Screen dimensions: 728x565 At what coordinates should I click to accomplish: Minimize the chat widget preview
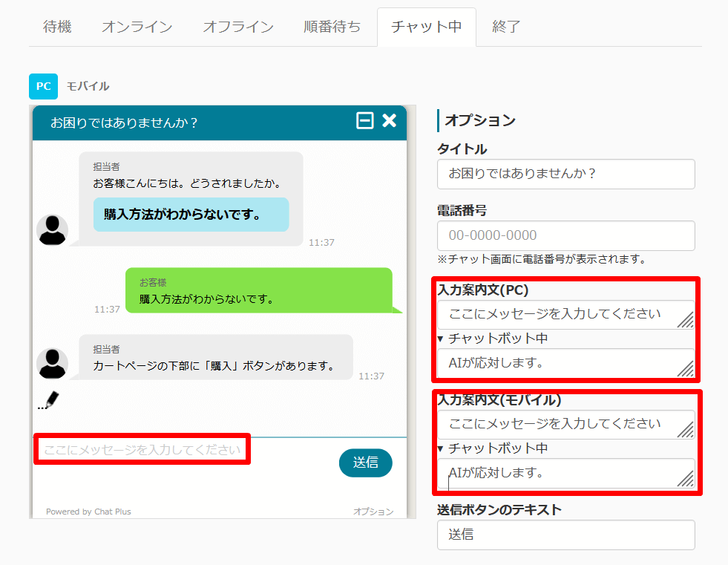tap(365, 121)
